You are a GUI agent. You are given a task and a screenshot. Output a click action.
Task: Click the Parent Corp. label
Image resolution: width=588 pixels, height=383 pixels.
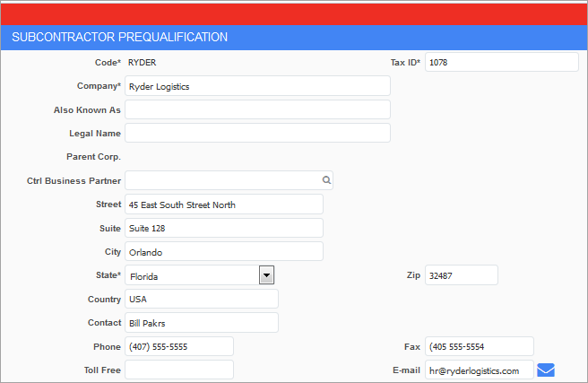pos(93,157)
